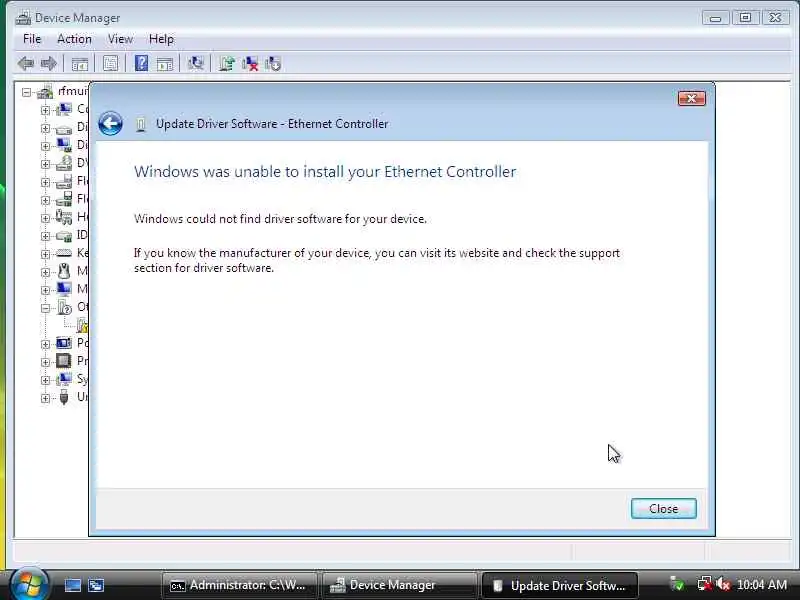This screenshot has height=600, width=800.
Task: Click the 10:04 AM taskbar clock
Action: [x=762, y=585]
